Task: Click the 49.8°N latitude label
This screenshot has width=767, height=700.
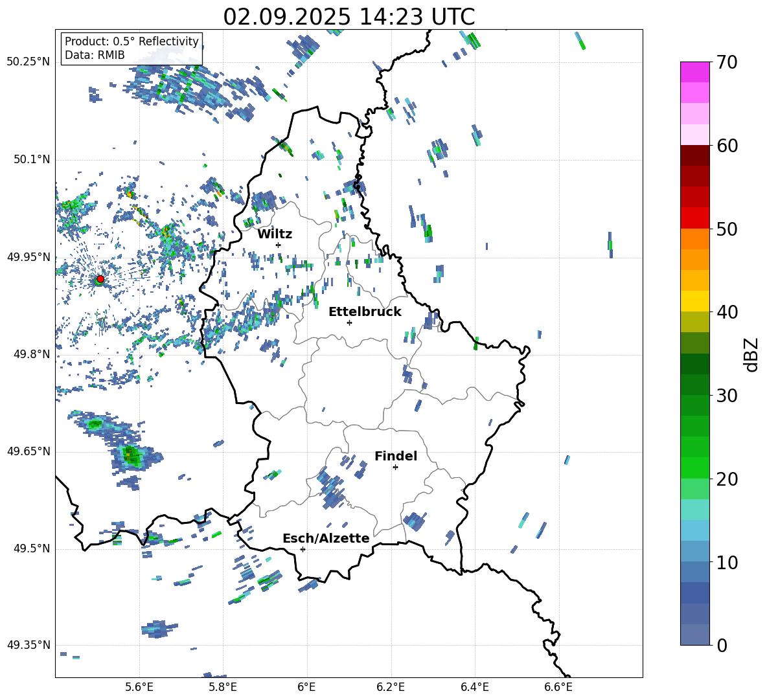Action: (32, 354)
